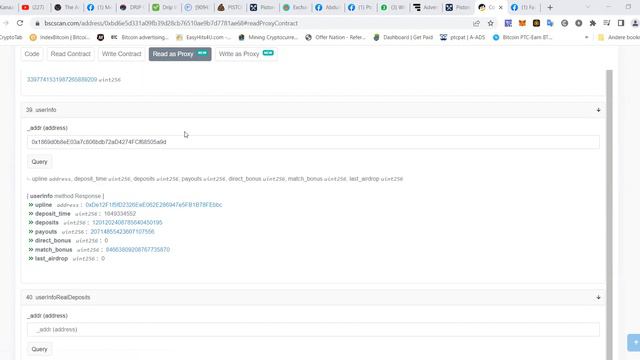Bookmark this page with the star icon

point(491,23)
